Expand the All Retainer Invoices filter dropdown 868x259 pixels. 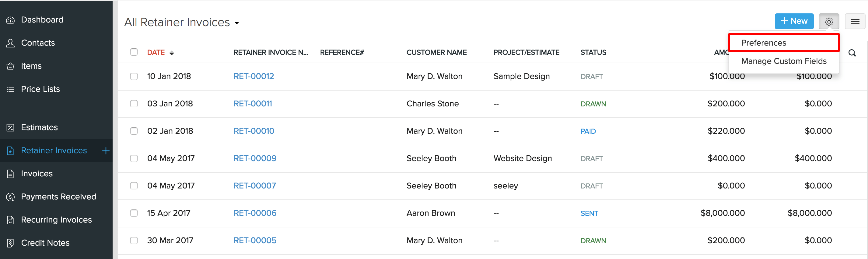point(236,23)
